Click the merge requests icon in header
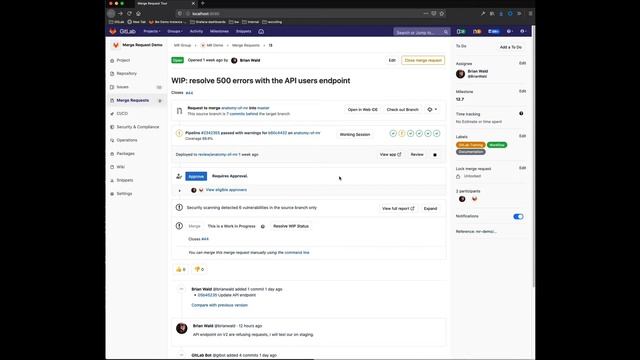The width and height of the screenshot is (640, 360). click(477, 31)
